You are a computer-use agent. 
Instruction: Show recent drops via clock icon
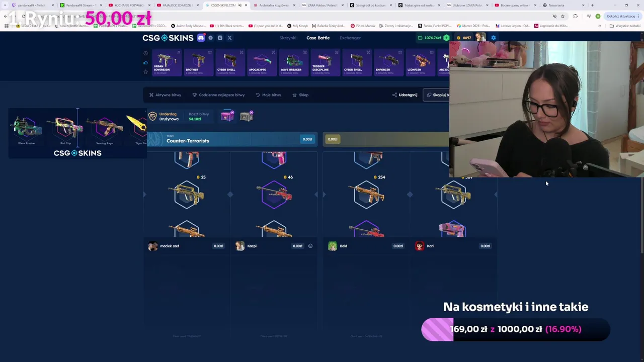tap(145, 53)
